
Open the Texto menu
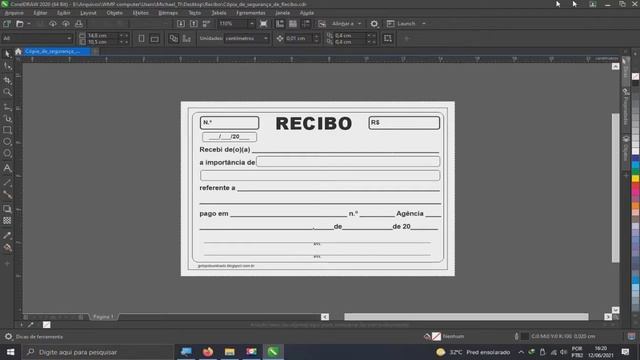pyautogui.click(x=194, y=13)
